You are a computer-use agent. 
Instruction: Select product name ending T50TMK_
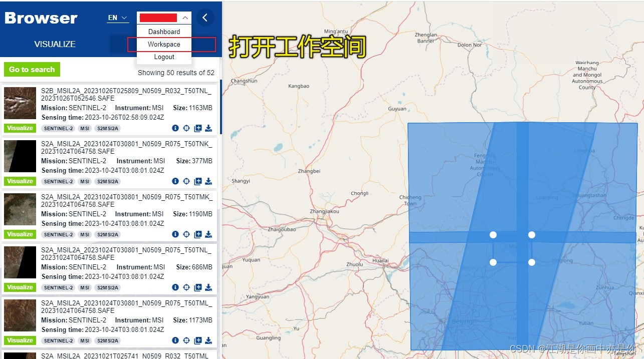pos(126,201)
